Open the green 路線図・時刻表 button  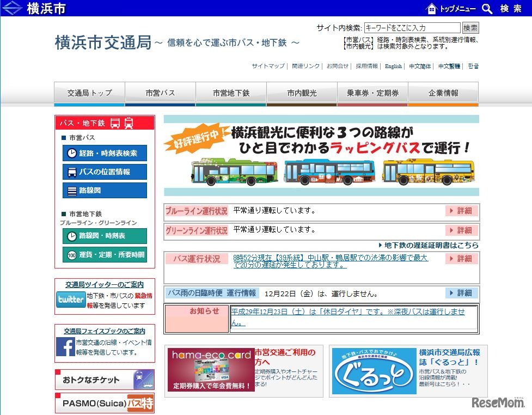[105, 236]
